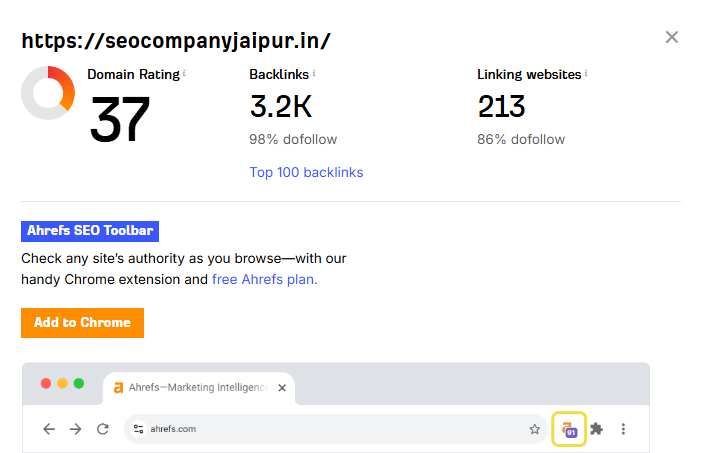Click the 86% dofollow text

[x=521, y=139]
